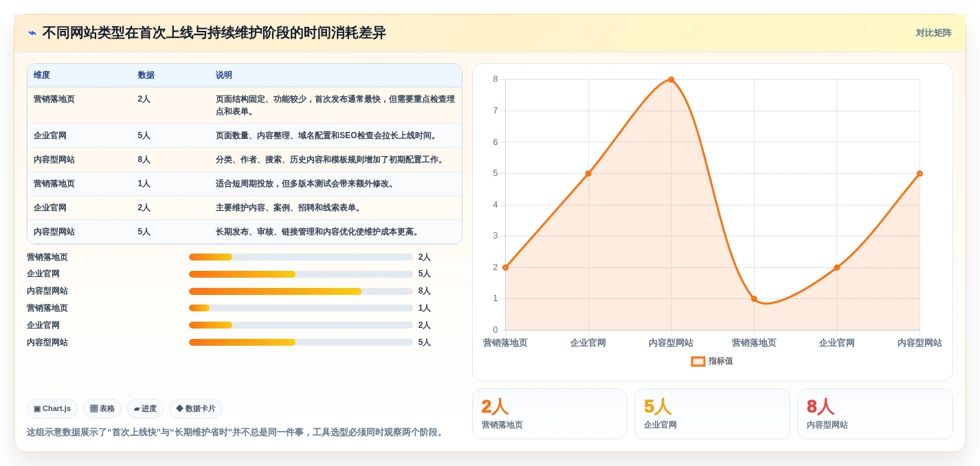Screen dimensions: 980x466
Task: Click the 8人 cell in the table
Action: click(144, 159)
